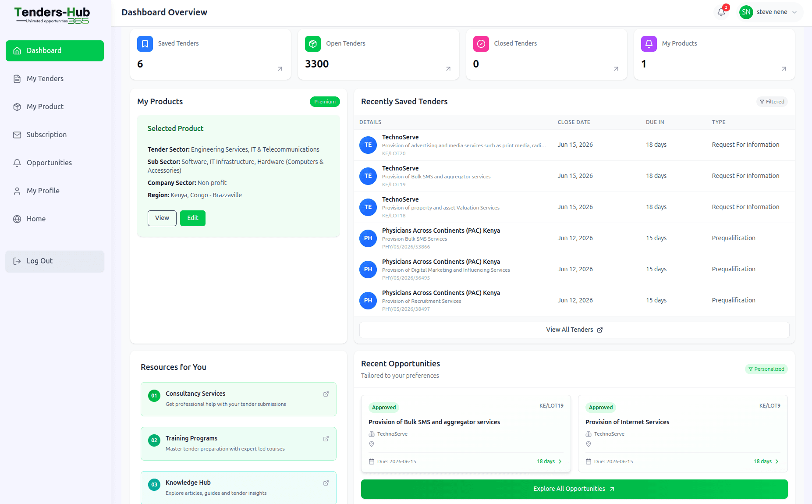Click TE avatar for KE/LOT20 tender
The height and width of the screenshot is (504, 812).
[x=368, y=145]
